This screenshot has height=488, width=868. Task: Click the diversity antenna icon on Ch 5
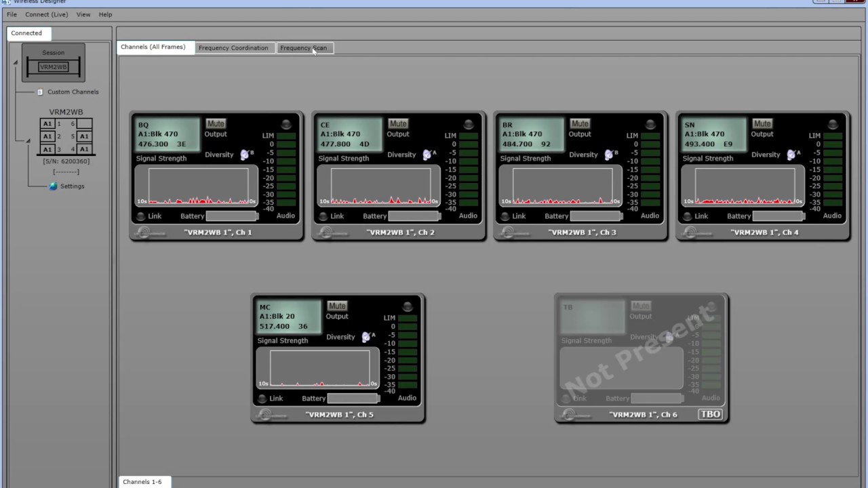[367, 337]
